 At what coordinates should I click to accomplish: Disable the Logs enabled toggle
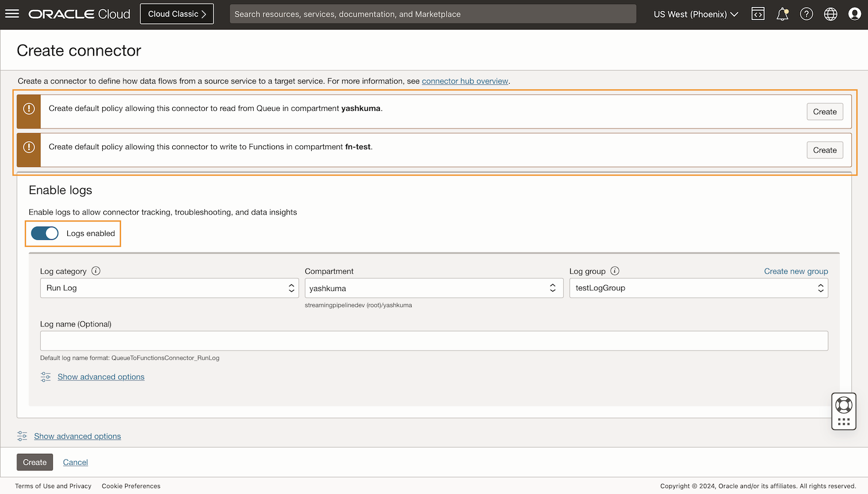45,233
